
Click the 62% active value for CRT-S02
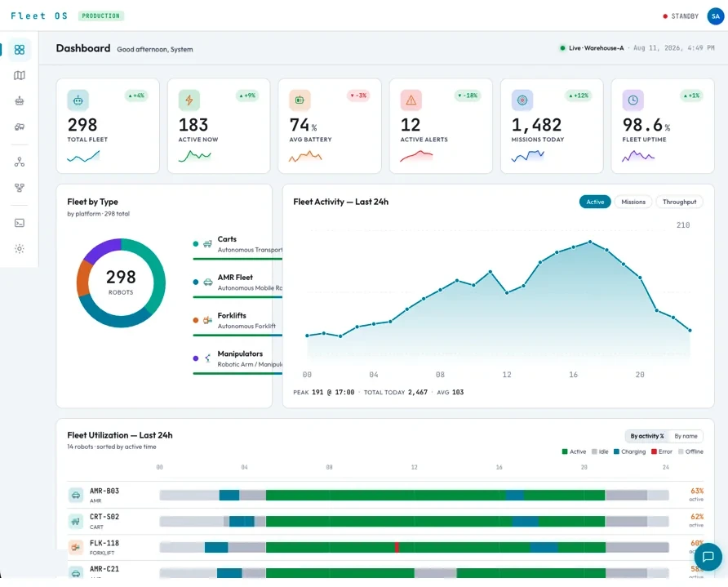click(x=697, y=517)
